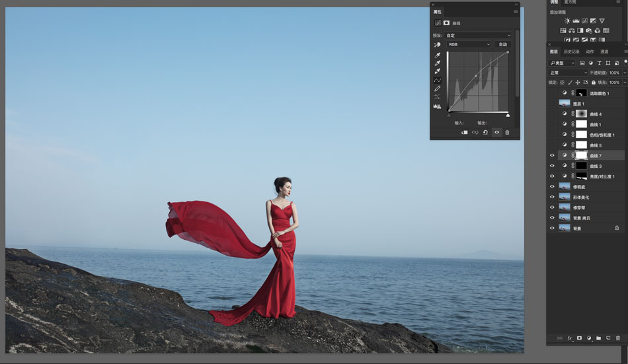Viewport: 628px width, 364px height.
Task: Create a new group folder icon
Action: pos(598,338)
